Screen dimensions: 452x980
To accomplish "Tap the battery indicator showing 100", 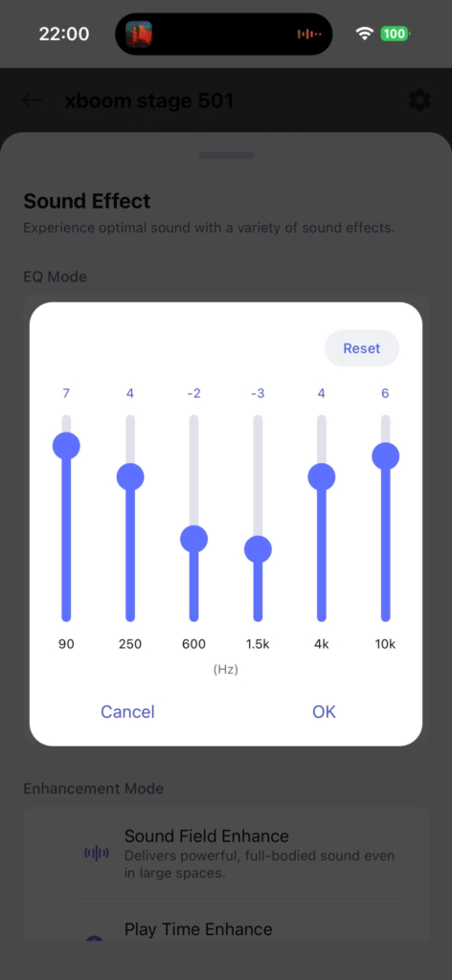I will pyautogui.click(x=395, y=33).
